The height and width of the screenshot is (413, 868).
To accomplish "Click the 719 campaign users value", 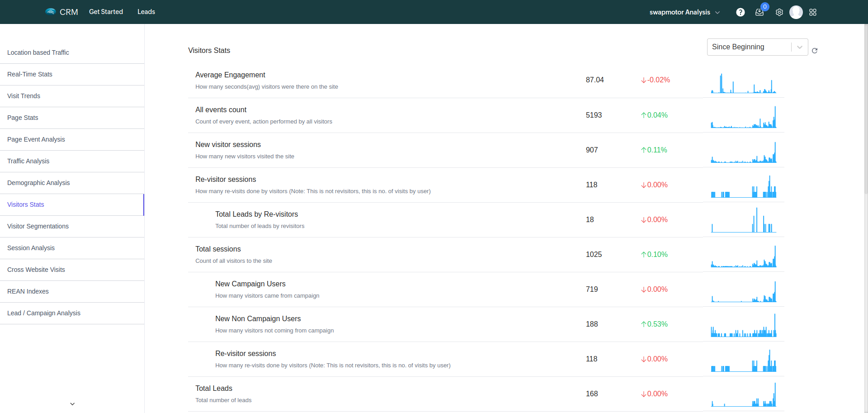I will click(592, 289).
